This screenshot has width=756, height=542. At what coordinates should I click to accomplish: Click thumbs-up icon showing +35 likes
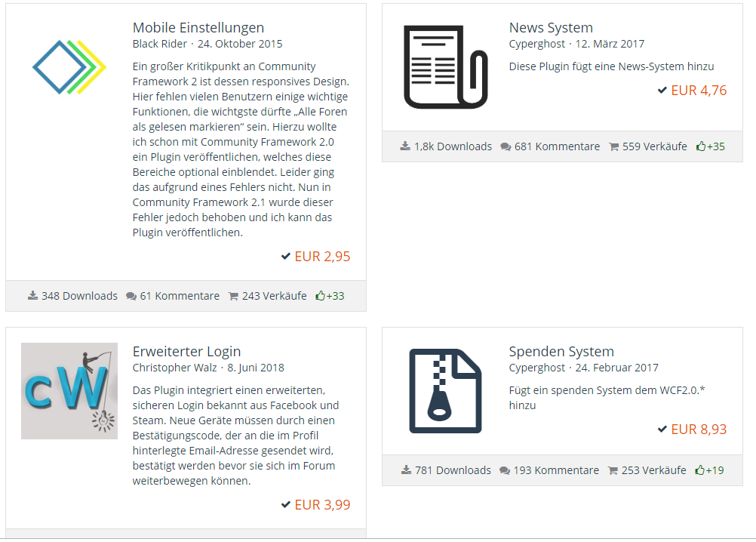(701, 146)
